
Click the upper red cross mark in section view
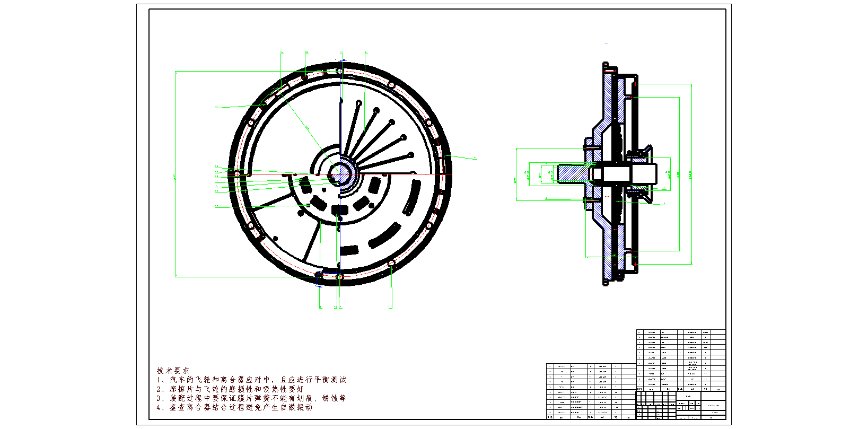pos(635,84)
